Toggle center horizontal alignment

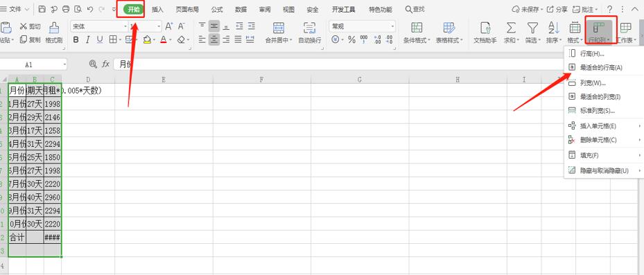click(214, 39)
